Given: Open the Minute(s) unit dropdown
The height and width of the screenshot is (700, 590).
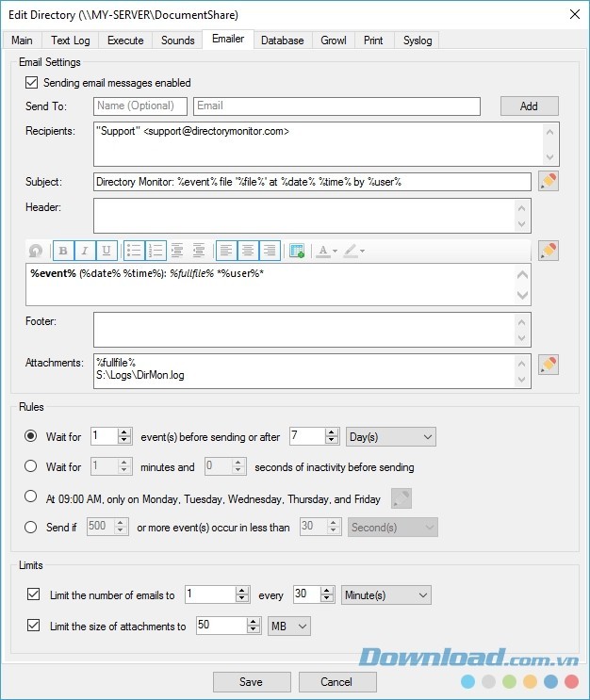Looking at the screenshot, I should click(385, 595).
